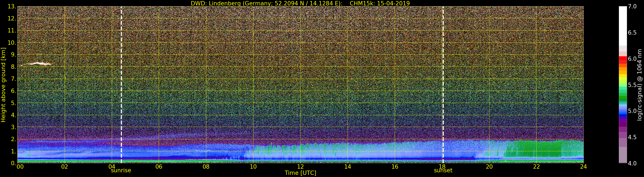
Task: Click the time axis tick label '22'
Action: click(x=536, y=167)
